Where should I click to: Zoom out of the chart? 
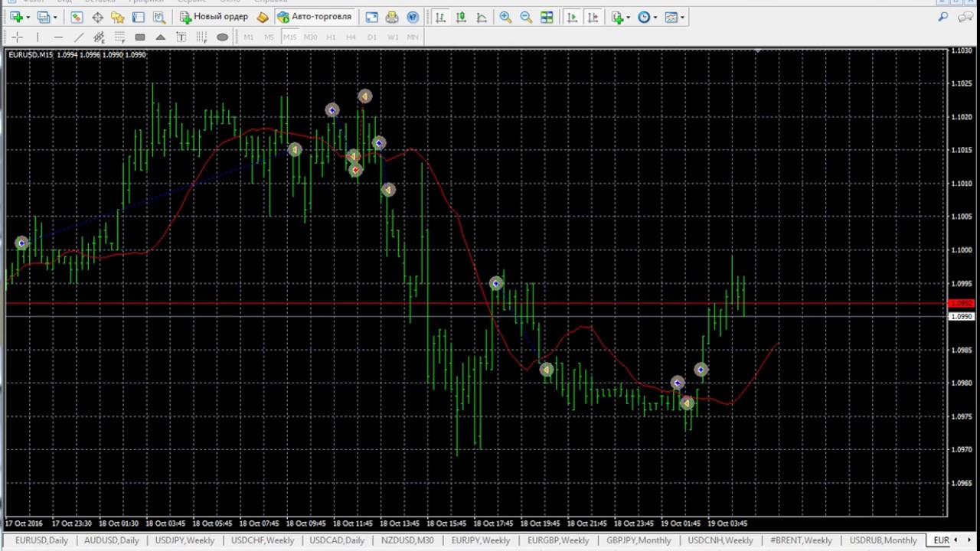tap(526, 17)
